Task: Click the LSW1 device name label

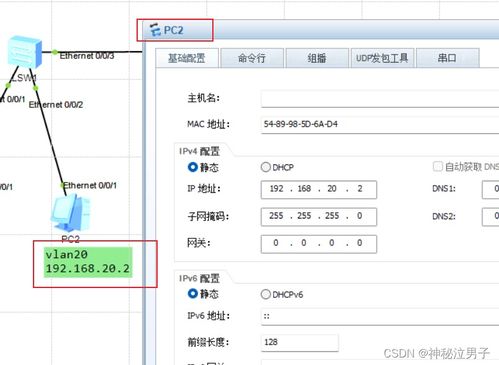Action: coord(23,78)
